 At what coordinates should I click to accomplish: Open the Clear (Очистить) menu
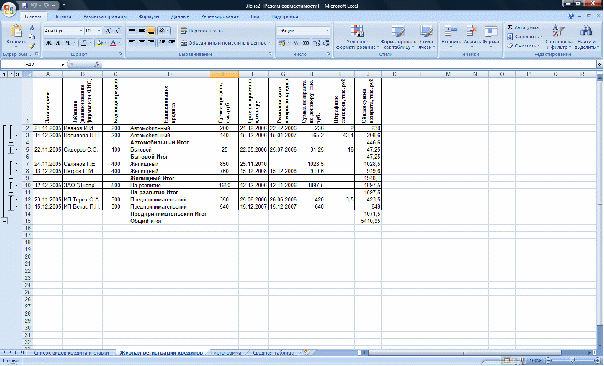[523, 46]
